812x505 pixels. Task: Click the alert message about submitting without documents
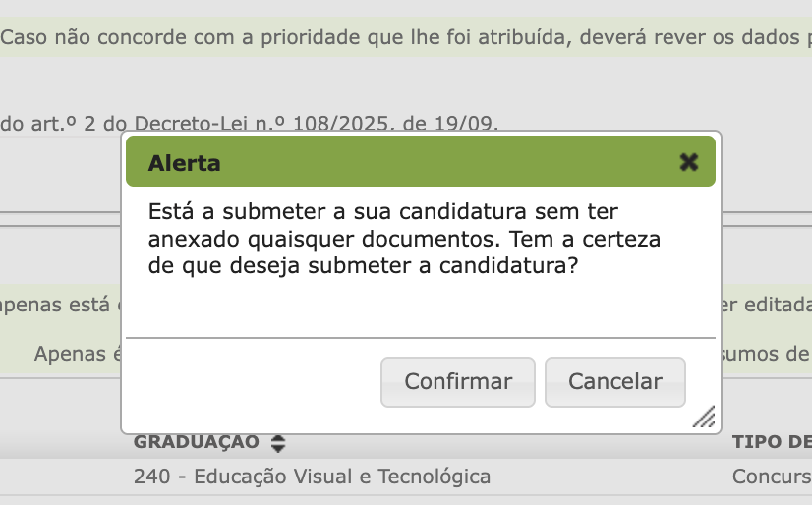pos(403,239)
